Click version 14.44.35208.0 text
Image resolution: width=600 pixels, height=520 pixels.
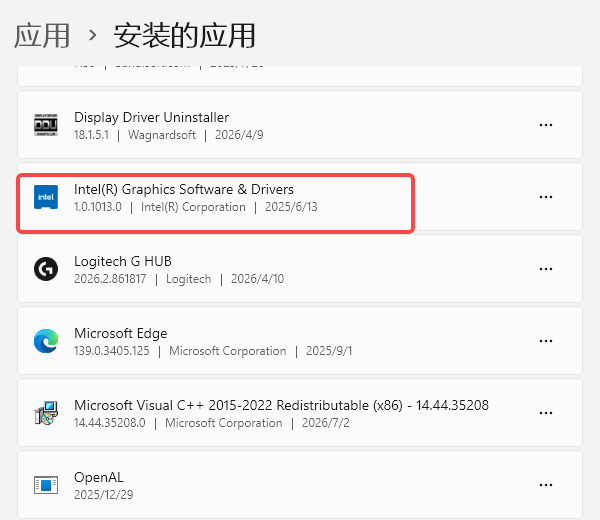tap(110, 422)
